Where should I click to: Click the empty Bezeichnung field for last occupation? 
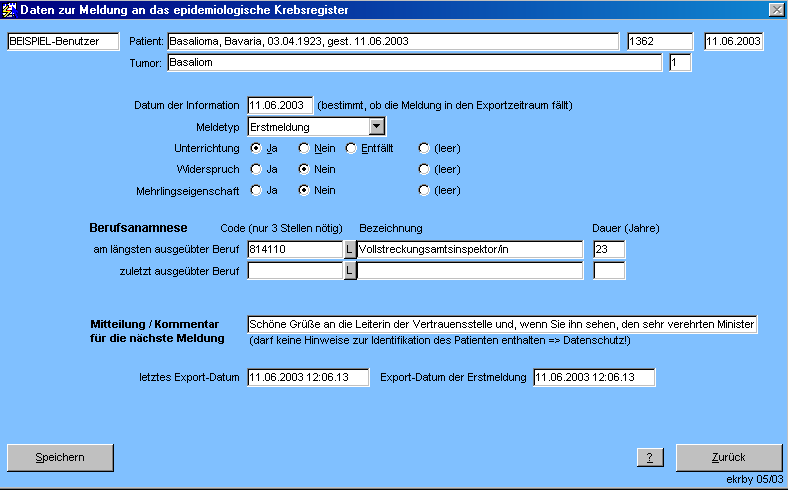[470, 270]
